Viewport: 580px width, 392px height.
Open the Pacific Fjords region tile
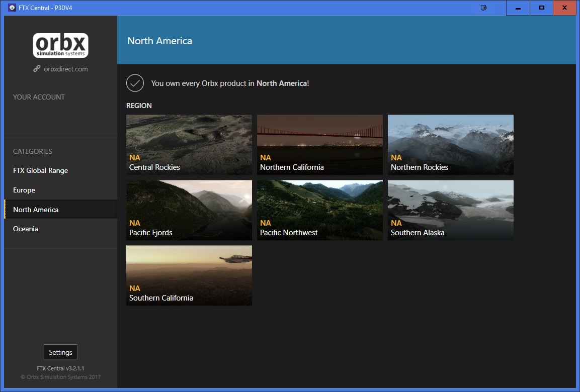tap(189, 210)
